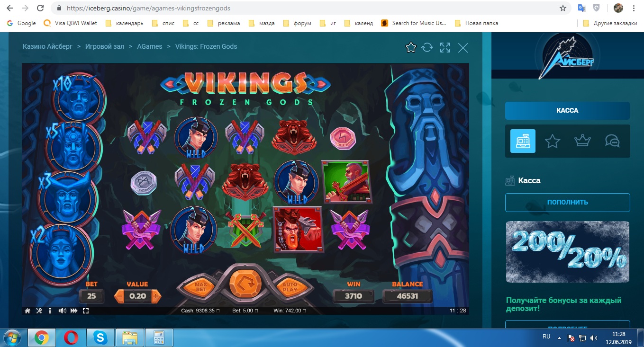This screenshot has width=644, height=347.
Task: Open the AGames breadcrumb link
Action: [x=150, y=46]
